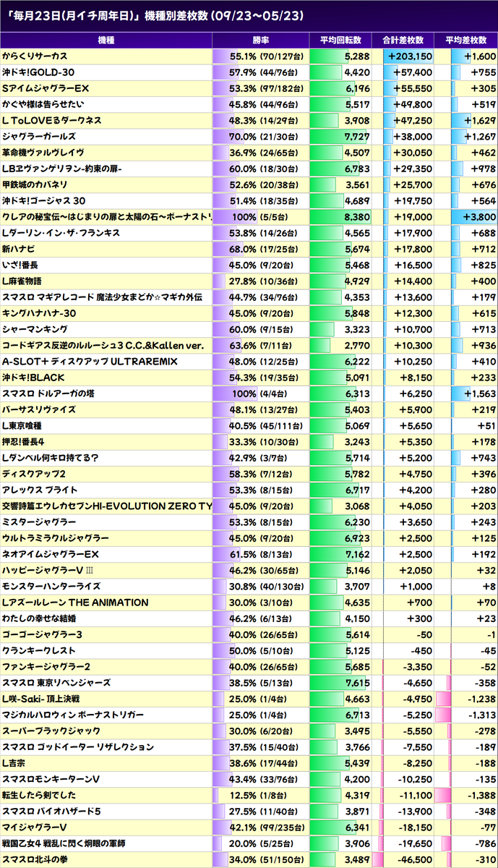The width and height of the screenshot is (498, 868).
Task: Click the +3,800 average difference value
Action: [480, 216]
